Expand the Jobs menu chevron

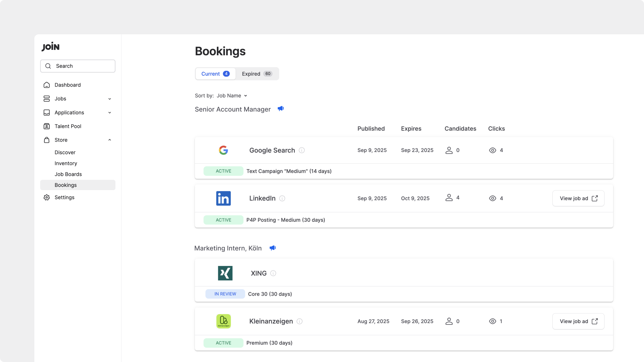(x=109, y=99)
